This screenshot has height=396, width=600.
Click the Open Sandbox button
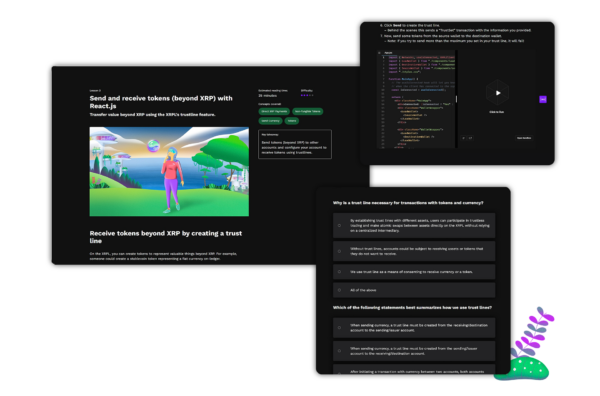pyautogui.click(x=524, y=138)
